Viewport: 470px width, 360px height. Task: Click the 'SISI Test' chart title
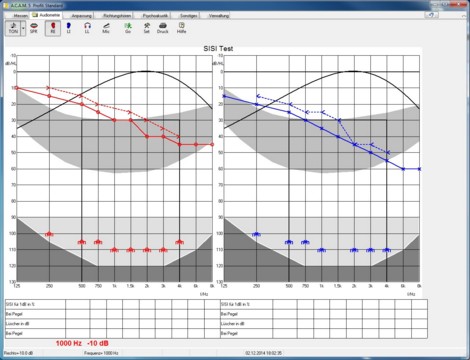pos(218,48)
